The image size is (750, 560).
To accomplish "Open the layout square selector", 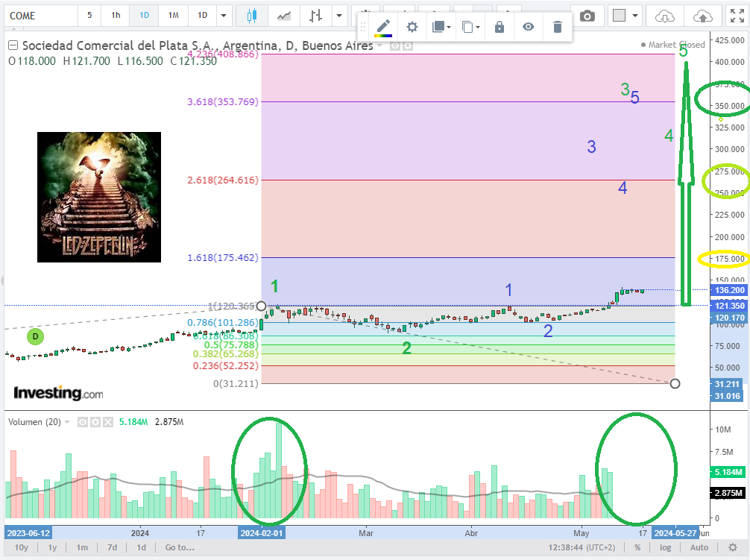I will tap(620, 16).
